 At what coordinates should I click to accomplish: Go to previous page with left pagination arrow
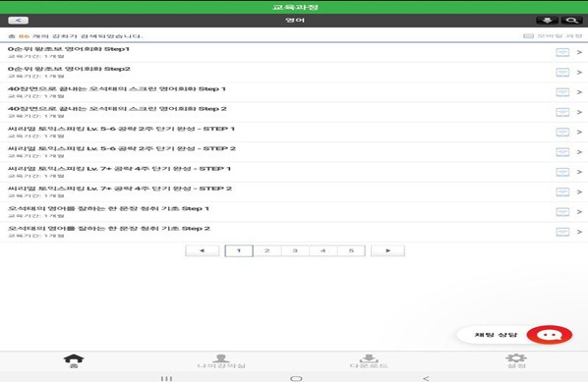pos(203,250)
